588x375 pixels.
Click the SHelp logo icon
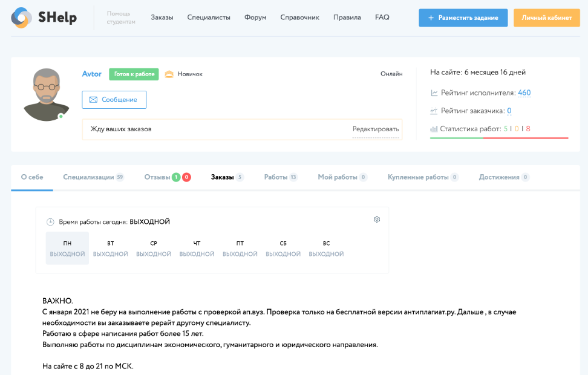(23, 17)
